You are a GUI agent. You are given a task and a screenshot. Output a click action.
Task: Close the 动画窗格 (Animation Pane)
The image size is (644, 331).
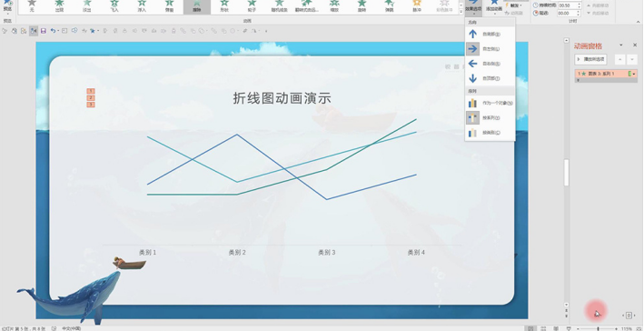click(x=635, y=45)
